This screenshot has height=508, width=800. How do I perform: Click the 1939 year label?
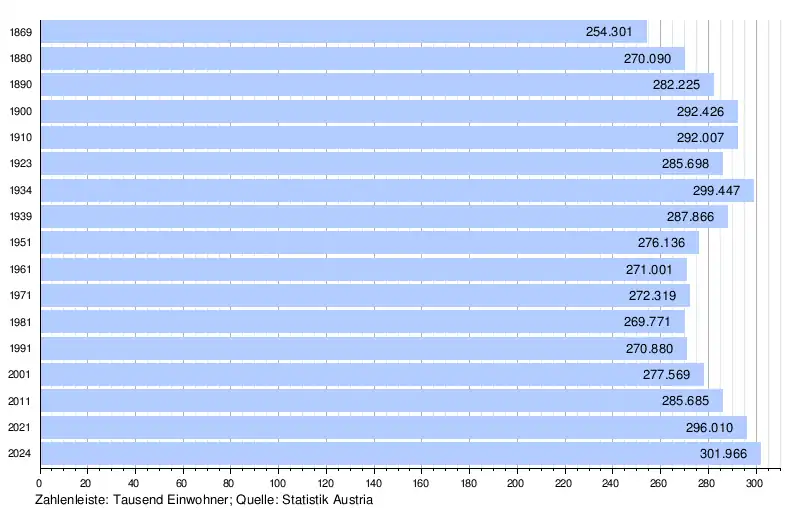click(x=20, y=217)
